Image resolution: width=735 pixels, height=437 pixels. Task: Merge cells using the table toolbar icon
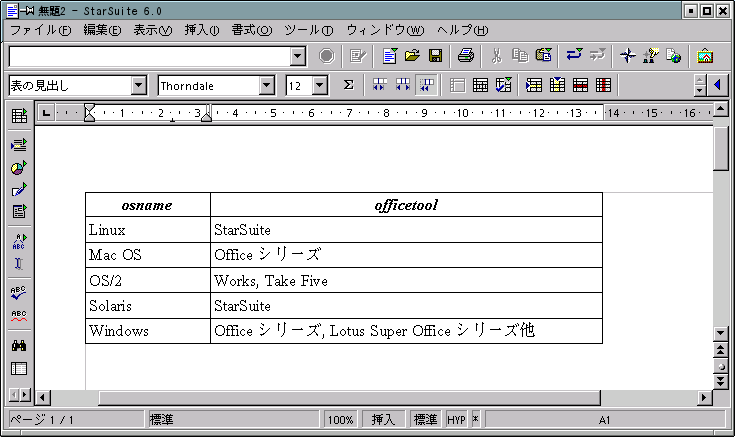(x=457, y=85)
